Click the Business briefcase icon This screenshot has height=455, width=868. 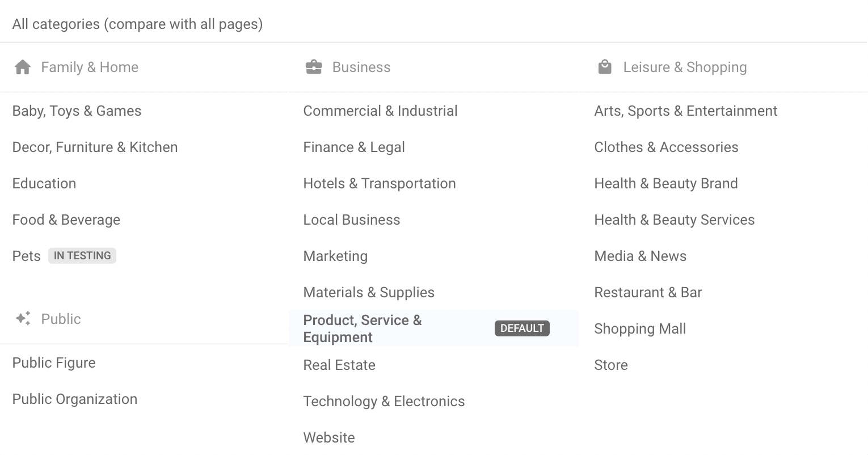click(x=314, y=68)
